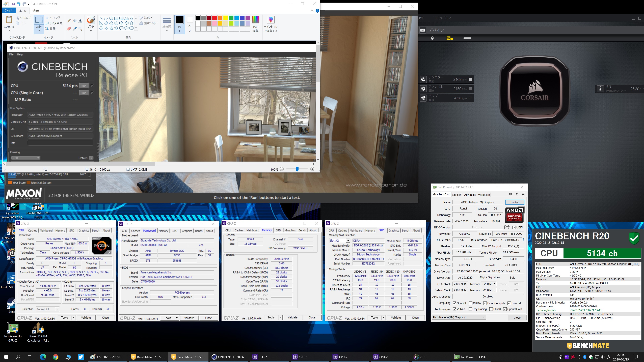Click the Redo arrow in Paint title bar
Image resolution: width=644 pixels, height=362 pixels.
[24, 4]
